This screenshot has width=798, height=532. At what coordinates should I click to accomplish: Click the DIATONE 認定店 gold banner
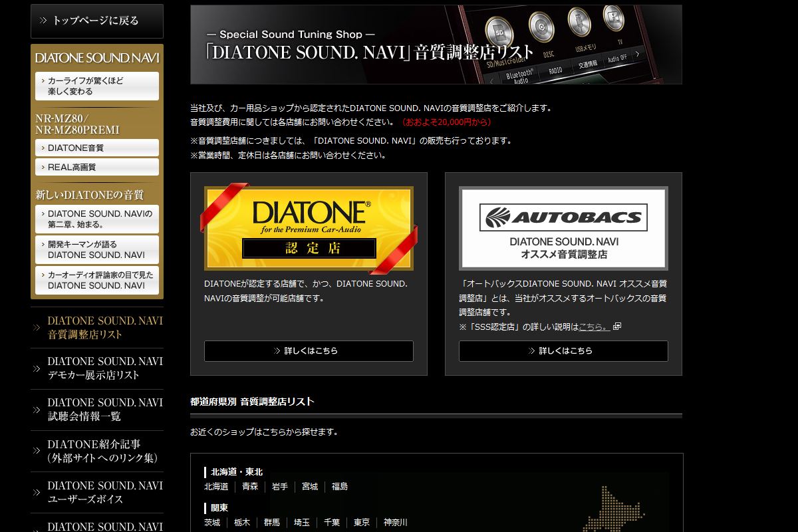coord(309,228)
